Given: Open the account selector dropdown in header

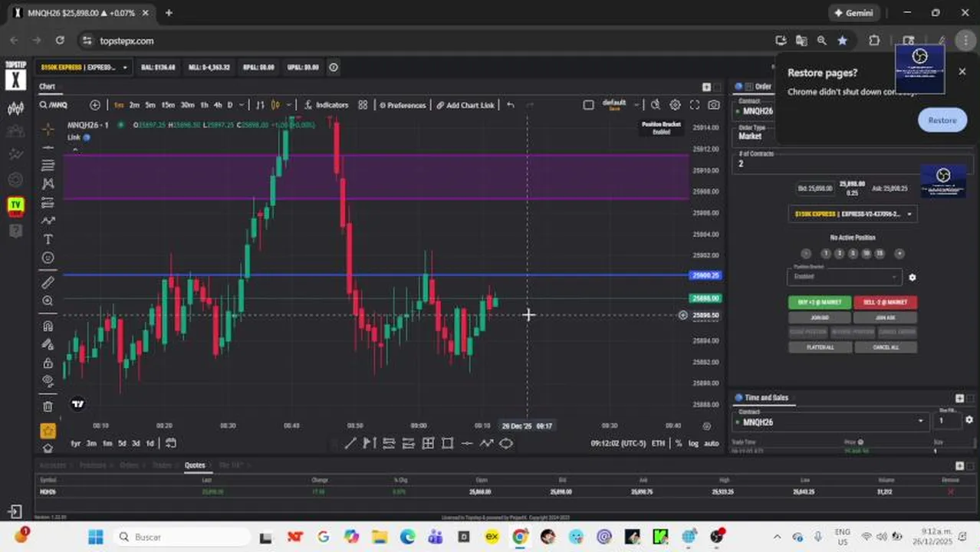Looking at the screenshot, I should point(85,67).
